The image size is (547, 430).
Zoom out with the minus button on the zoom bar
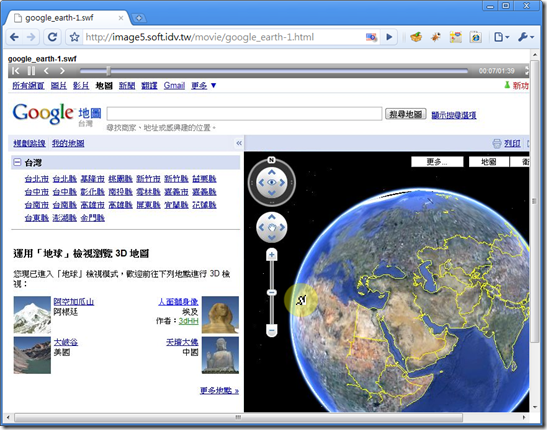tap(272, 330)
